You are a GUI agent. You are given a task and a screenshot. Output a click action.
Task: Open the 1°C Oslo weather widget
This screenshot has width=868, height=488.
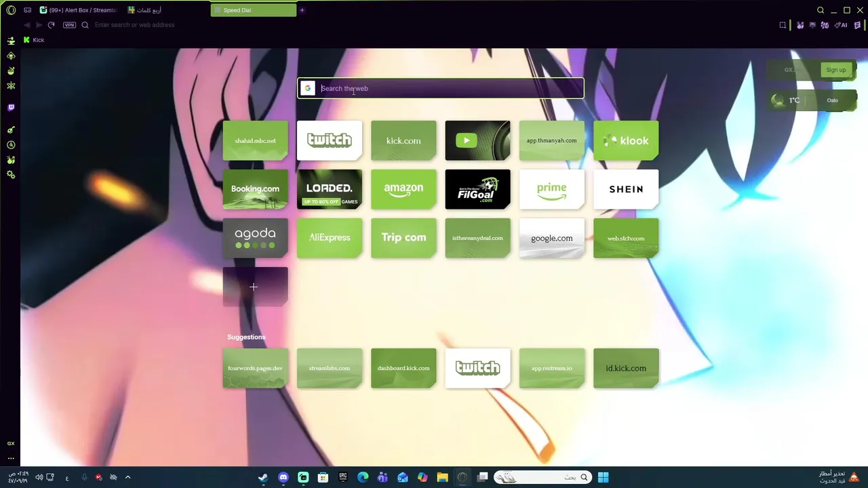[812, 100]
